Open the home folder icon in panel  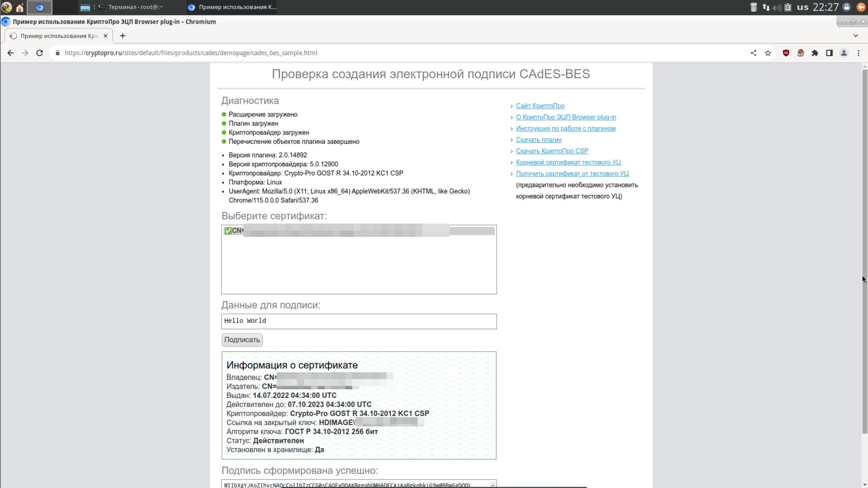point(19,7)
